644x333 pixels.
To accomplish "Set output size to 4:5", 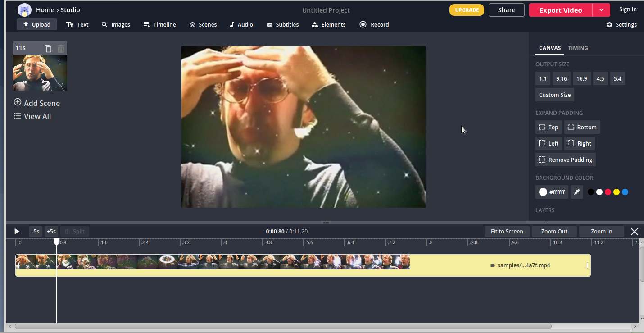I will 600,78.
